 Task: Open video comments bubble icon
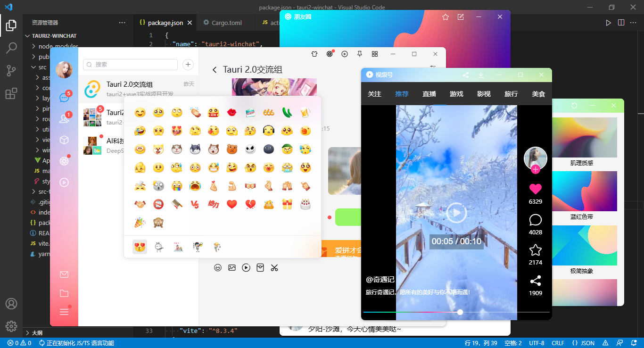tap(536, 220)
